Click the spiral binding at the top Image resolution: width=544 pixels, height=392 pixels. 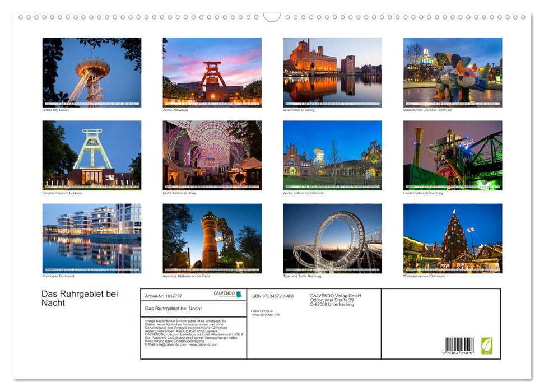click(x=272, y=17)
